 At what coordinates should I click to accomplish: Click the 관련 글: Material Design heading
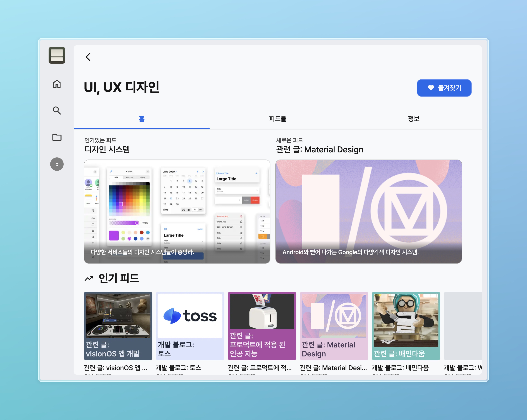320,149
